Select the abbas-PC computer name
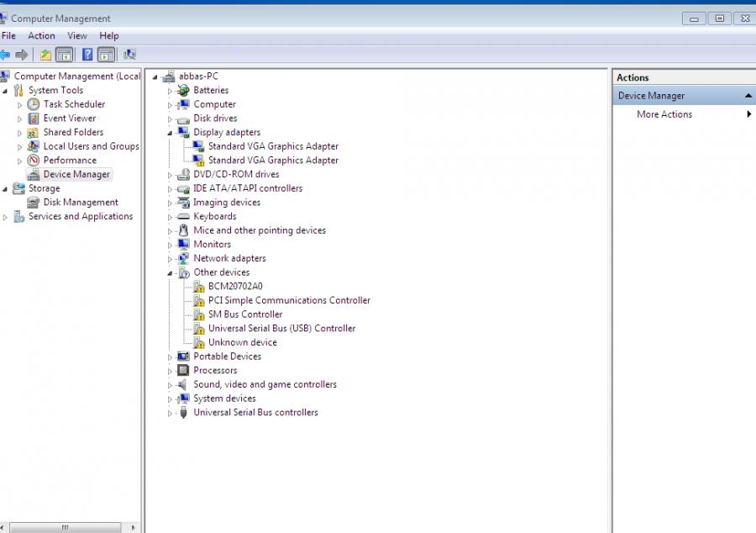The width and height of the screenshot is (756, 533). coord(198,77)
